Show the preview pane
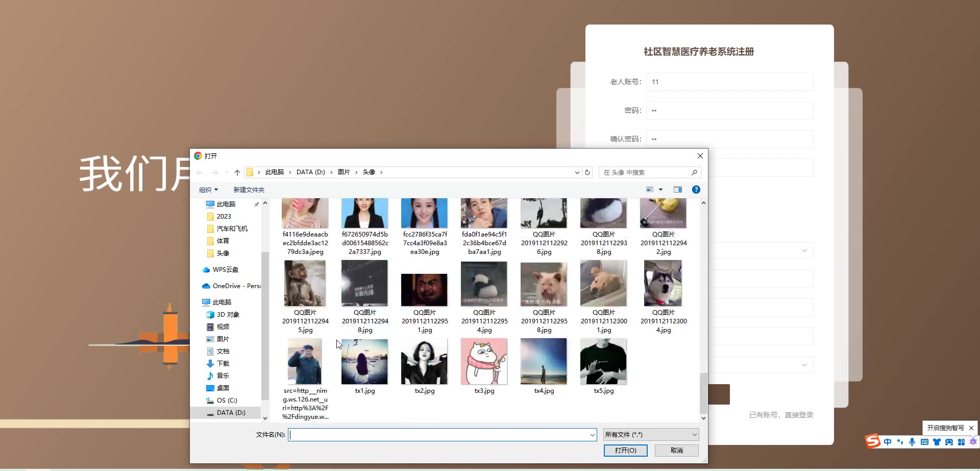The image size is (980, 471). (x=678, y=190)
